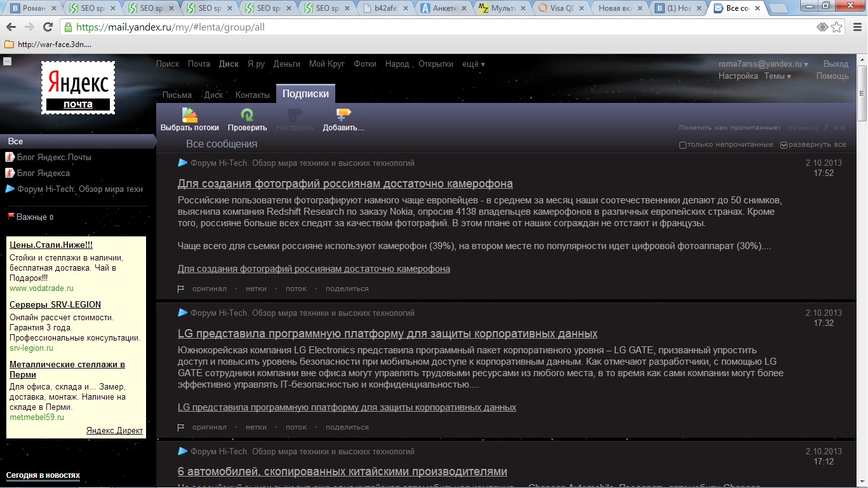Open Народ in top menu
Image resolution: width=868 pixels, height=488 pixels.
[397, 64]
